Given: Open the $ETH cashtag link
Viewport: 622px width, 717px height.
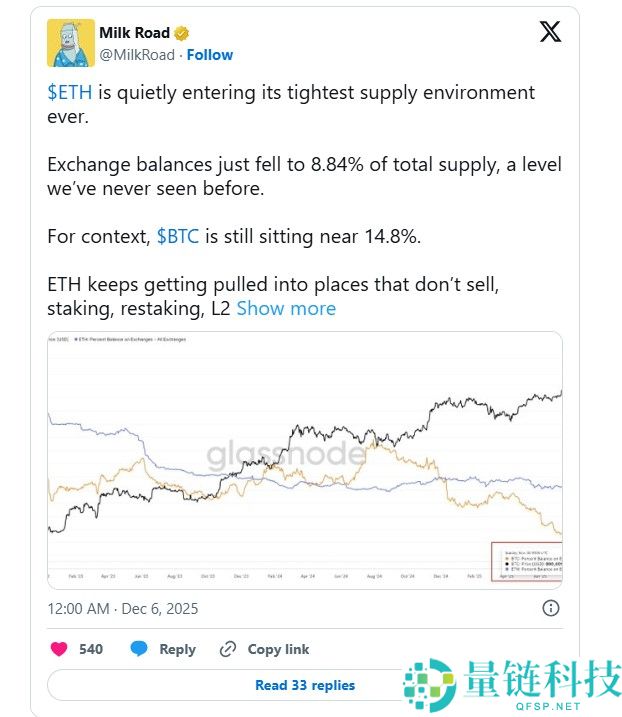Looking at the screenshot, I should [71, 92].
